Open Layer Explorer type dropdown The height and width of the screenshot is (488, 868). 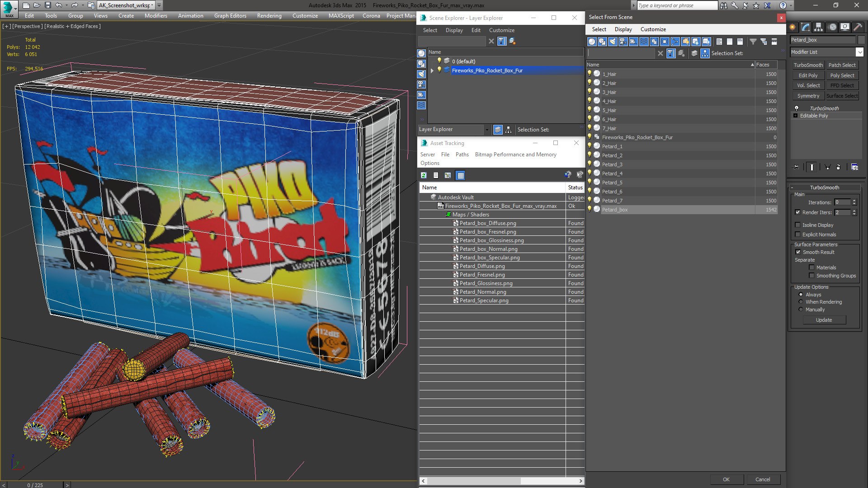tap(487, 130)
